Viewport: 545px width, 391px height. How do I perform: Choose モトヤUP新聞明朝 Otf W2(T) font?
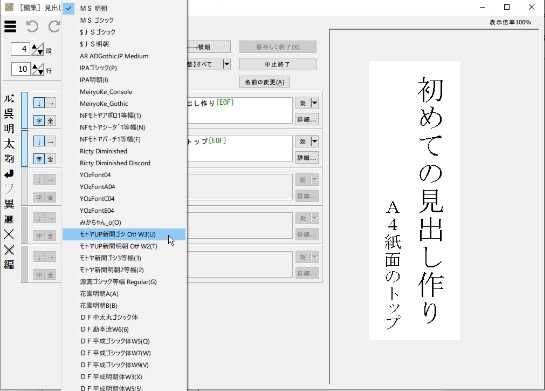tap(124, 246)
